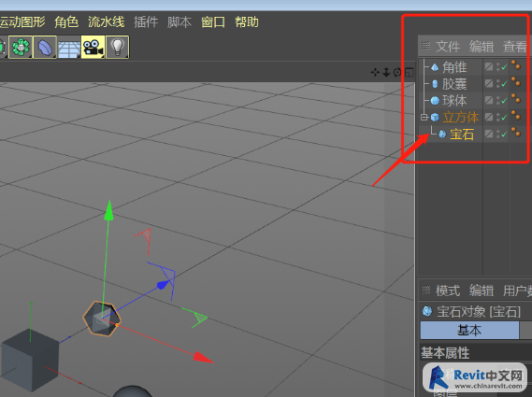Screen dimensions: 532x397
Task: Open the 窗口 menu
Action: [x=213, y=22]
